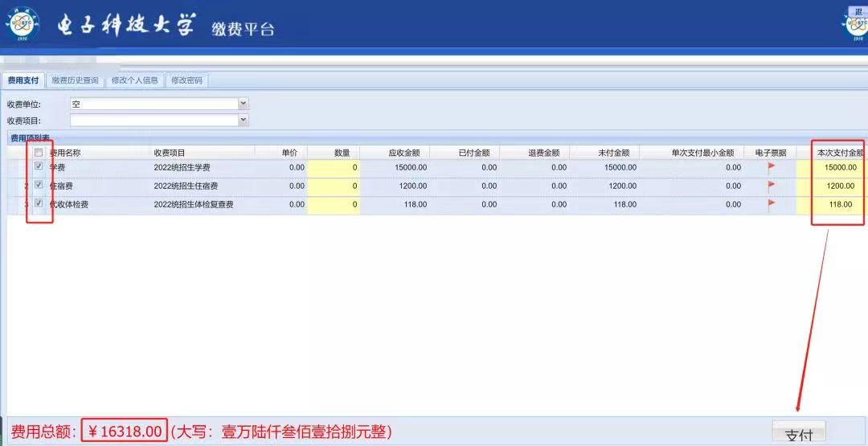Open electronic receipt flag for 学费 row

pos(771,166)
